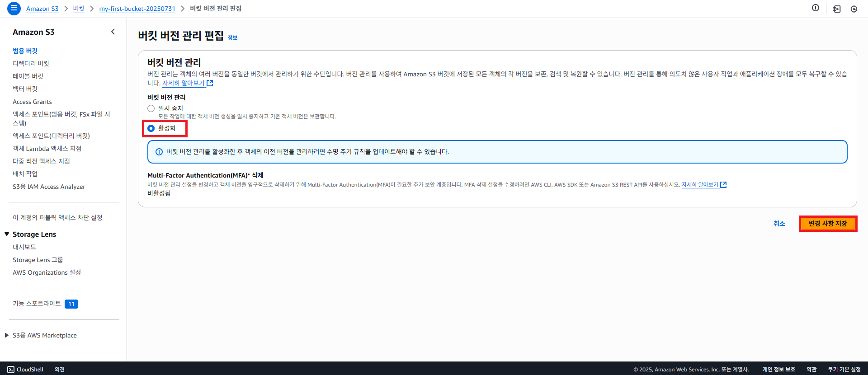Click the Amazon S3 sidebar heading
Image resolution: width=868 pixels, height=375 pixels.
point(33,32)
